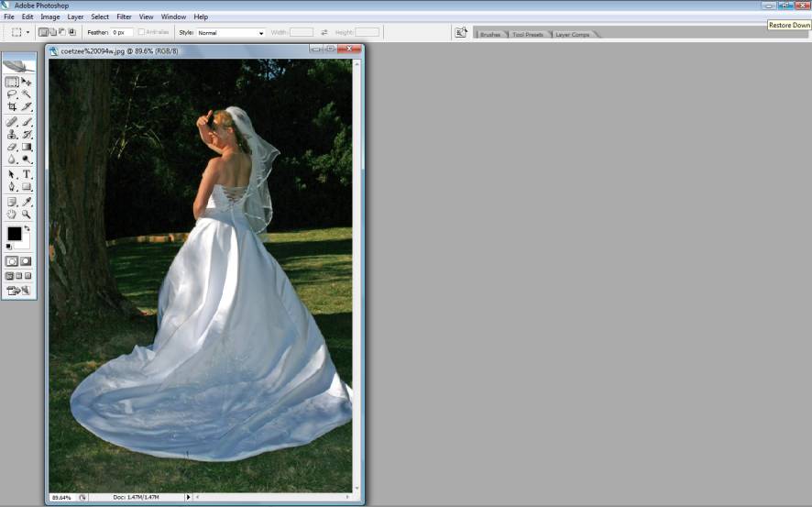Viewport: 812px width, 507px height.
Task: Open the Image menu
Action: click(50, 17)
